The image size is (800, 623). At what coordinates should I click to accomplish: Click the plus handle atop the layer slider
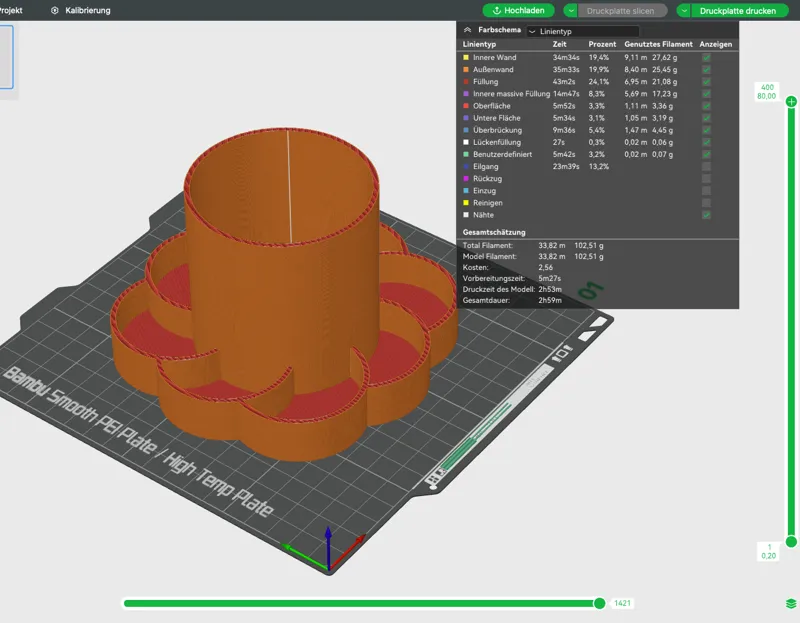[x=791, y=102]
